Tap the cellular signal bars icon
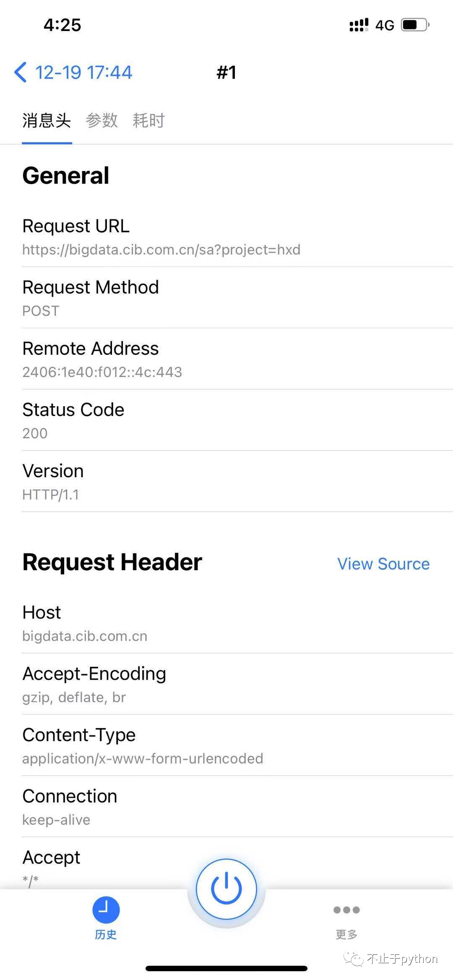Screen dimensions: 453x980 pyautogui.click(x=359, y=25)
